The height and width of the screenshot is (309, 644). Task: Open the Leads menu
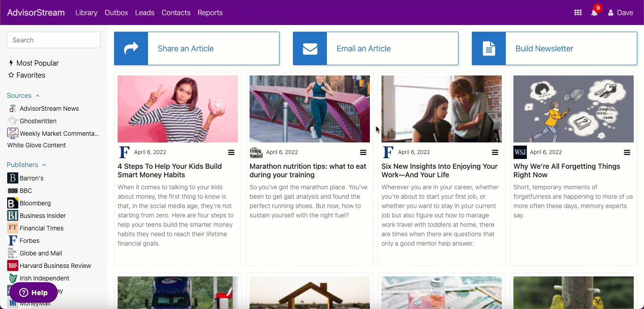[145, 13]
